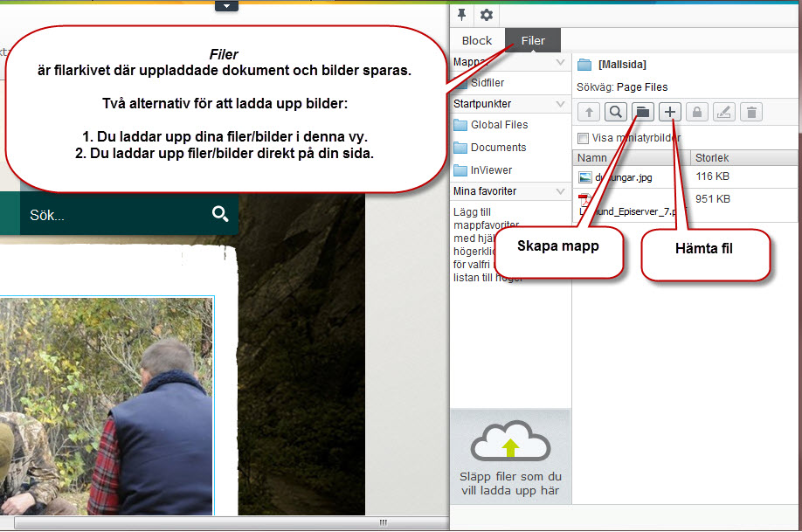This screenshot has width=802, height=532.
Task: Collapse the Startpunkter section chevron
Action: coord(560,104)
